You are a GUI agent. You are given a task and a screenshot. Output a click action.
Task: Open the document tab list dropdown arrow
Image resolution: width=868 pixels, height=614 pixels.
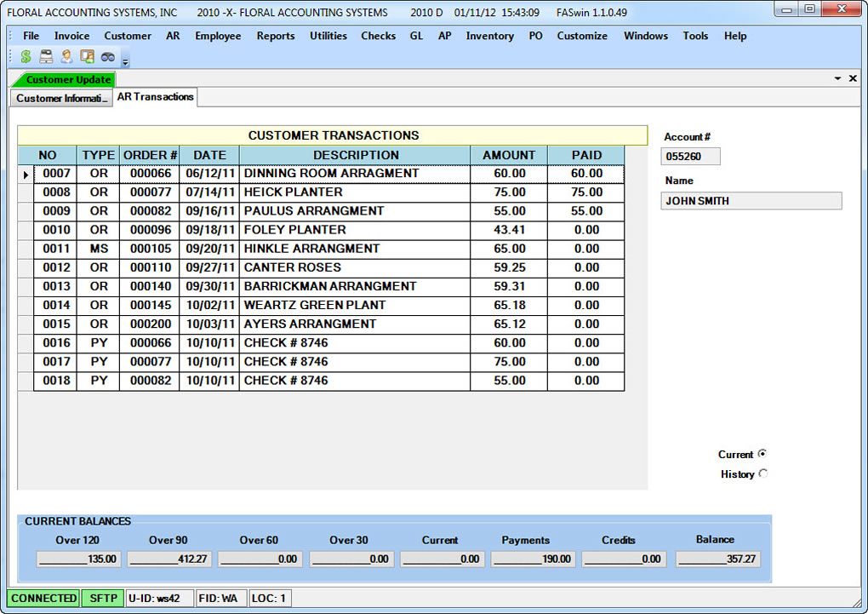837,78
